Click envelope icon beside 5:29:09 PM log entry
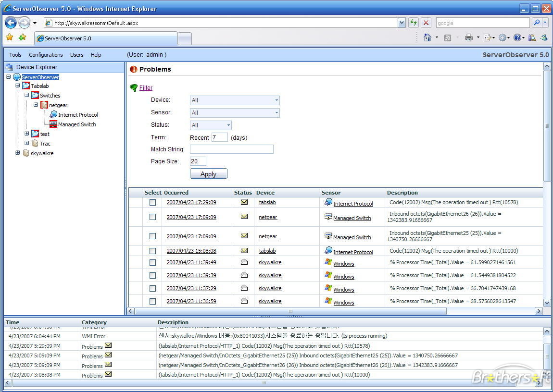Image resolution: width=553 pixels, height=392 pixels. [x=108, y=345]
